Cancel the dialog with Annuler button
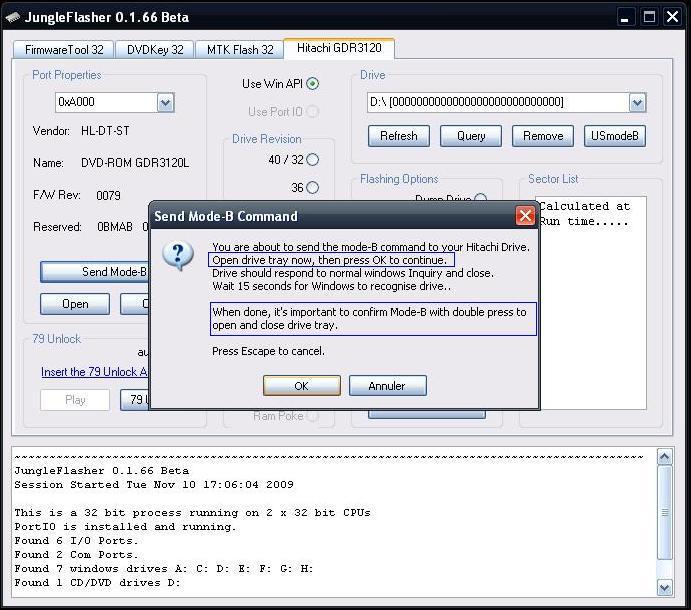691x610 pixels. coord(387,386)
